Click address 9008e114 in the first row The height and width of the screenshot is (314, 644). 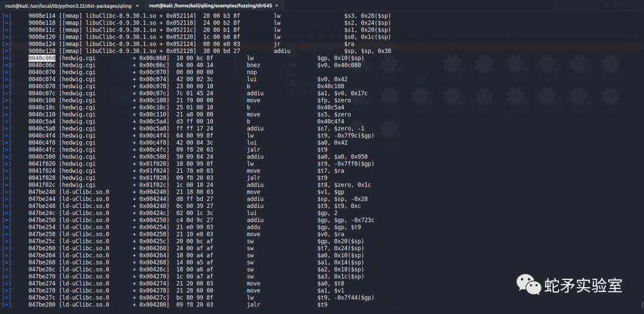tap(42, 15)
